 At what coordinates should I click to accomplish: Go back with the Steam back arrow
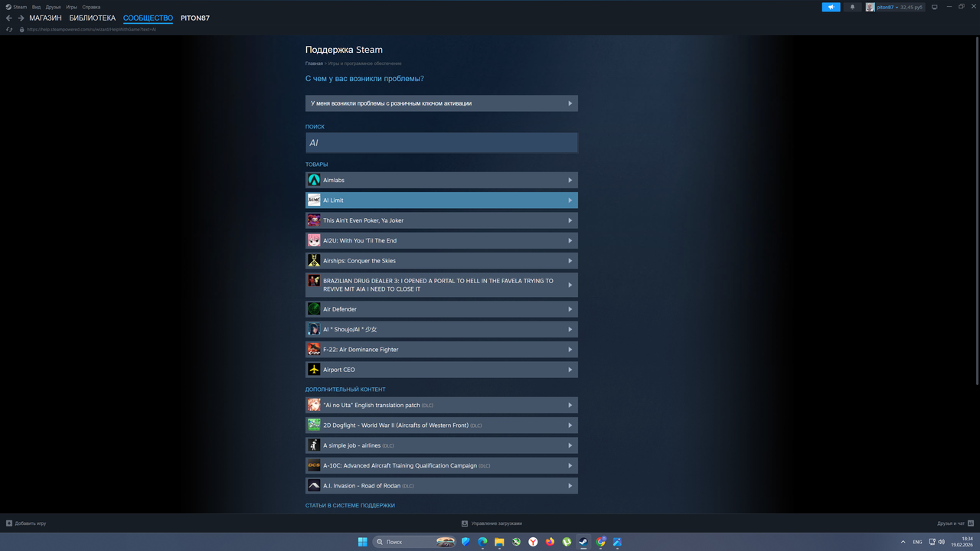9,18
